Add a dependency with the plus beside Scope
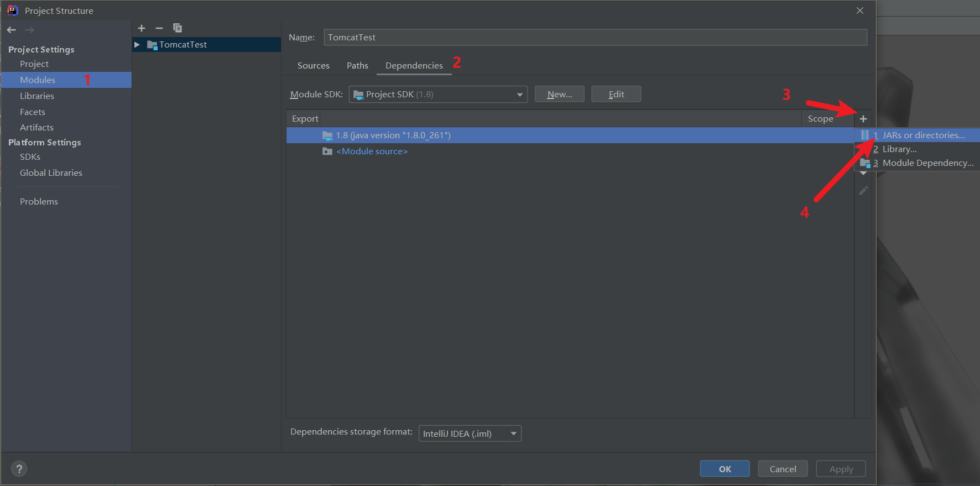The width and height of the screenshot is (980, 486). 863,119
